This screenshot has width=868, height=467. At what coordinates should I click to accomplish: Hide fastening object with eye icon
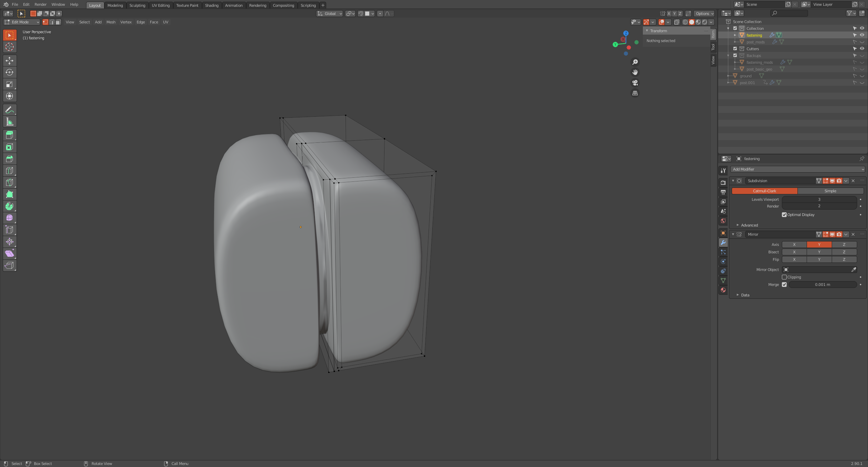tap(862, 35)
